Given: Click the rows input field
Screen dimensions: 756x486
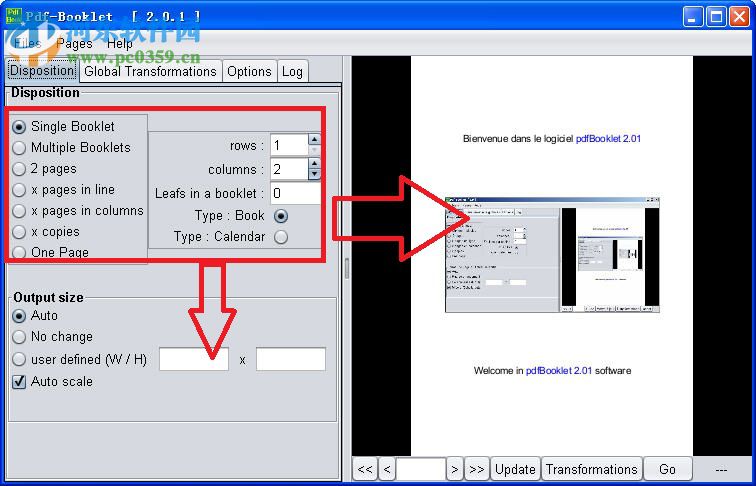Looking at the screenshot, I should pos(289,145).
